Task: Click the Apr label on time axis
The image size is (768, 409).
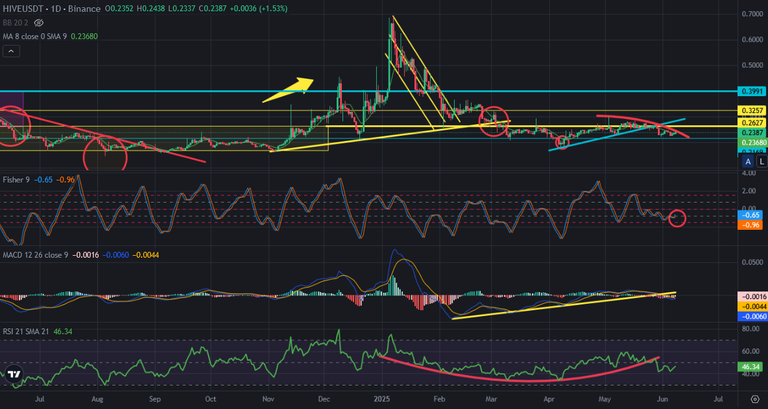Action: [549, 399]
